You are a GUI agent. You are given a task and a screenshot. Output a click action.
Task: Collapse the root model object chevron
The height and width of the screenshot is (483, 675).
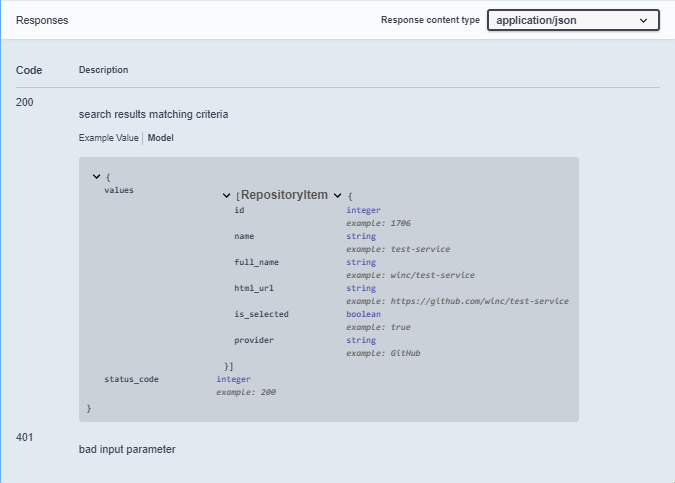click(96, 176)
